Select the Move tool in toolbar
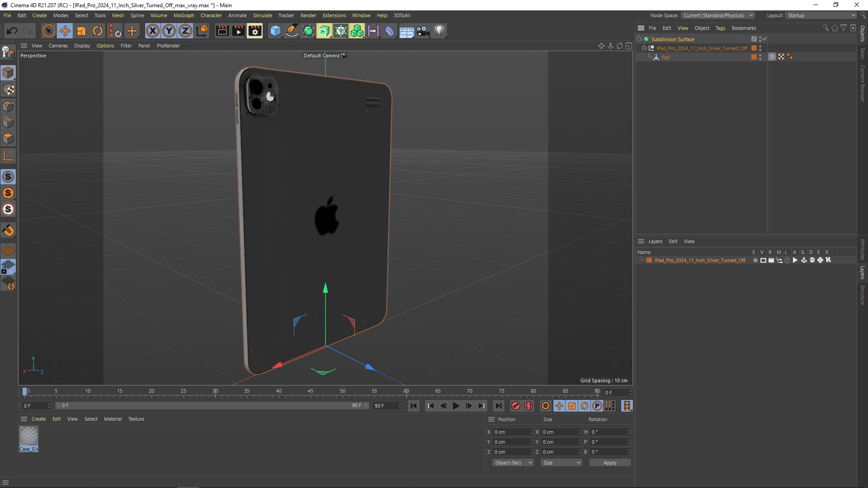Screen dimensions: 868x488 65,31
